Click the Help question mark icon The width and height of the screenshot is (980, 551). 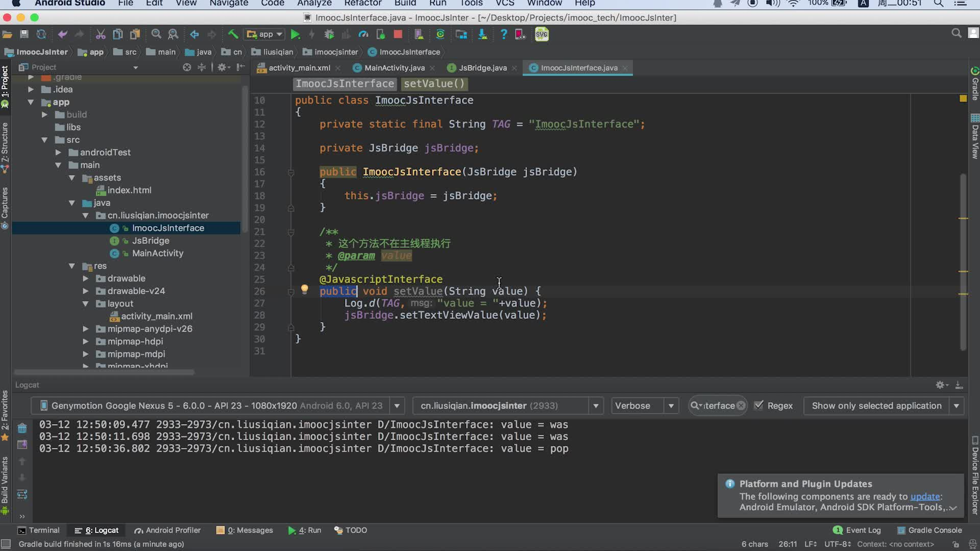(x=503, y=35)
